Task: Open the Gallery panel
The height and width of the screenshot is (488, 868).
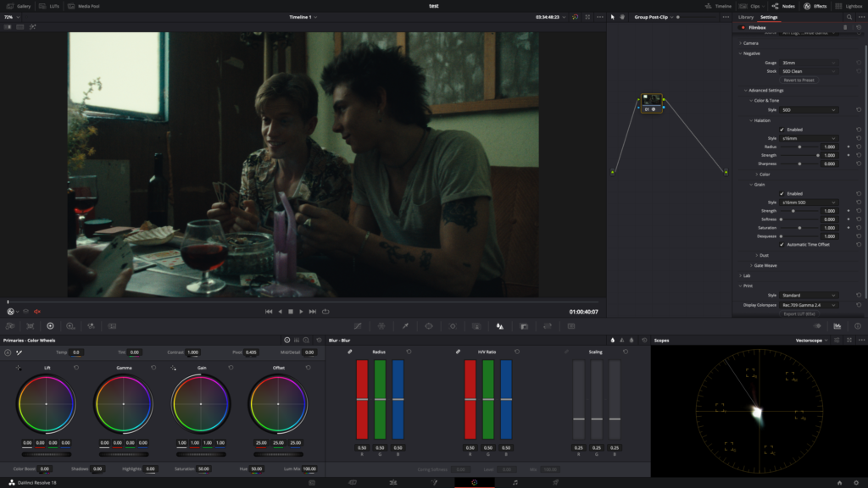Action: 19,6
